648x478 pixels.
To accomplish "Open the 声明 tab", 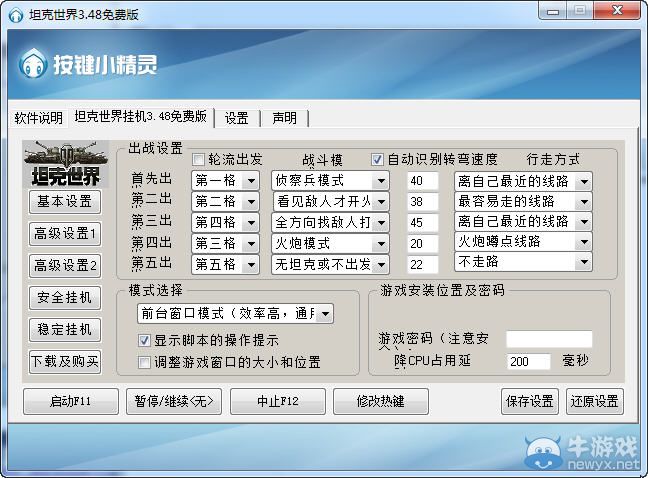I will (284, 119).
